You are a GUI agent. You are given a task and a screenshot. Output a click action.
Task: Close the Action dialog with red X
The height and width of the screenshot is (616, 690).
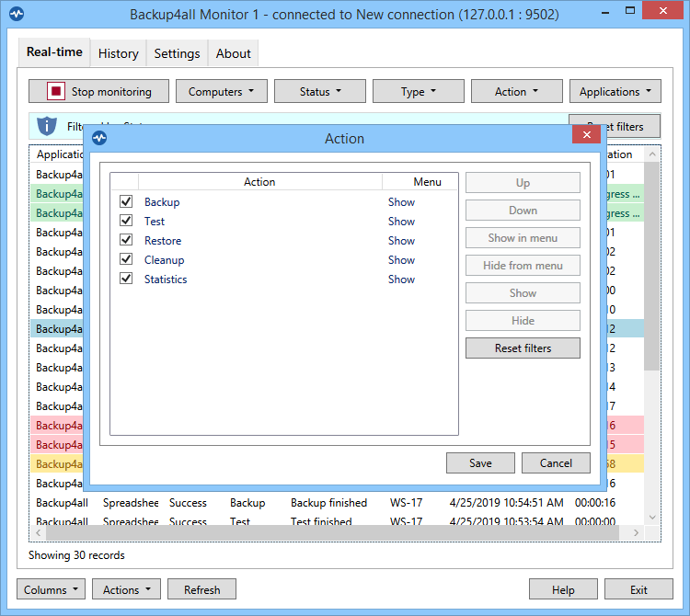point(586,134)
